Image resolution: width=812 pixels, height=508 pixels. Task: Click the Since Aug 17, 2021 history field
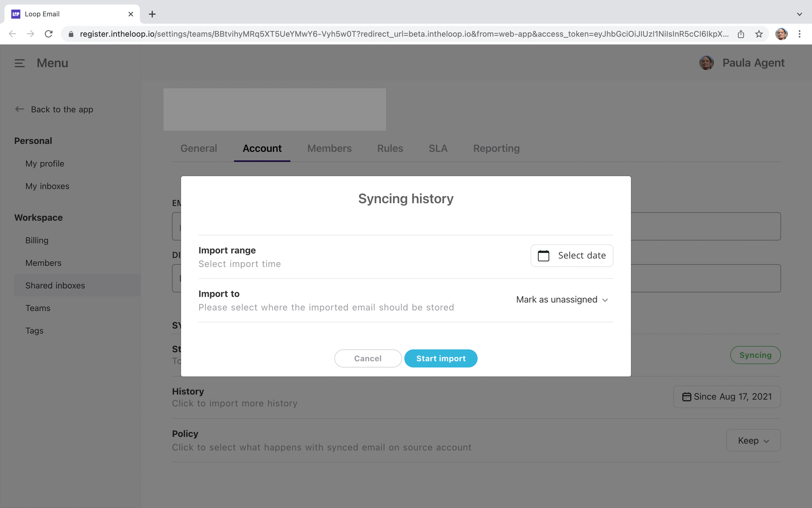[x=727, y=397]
